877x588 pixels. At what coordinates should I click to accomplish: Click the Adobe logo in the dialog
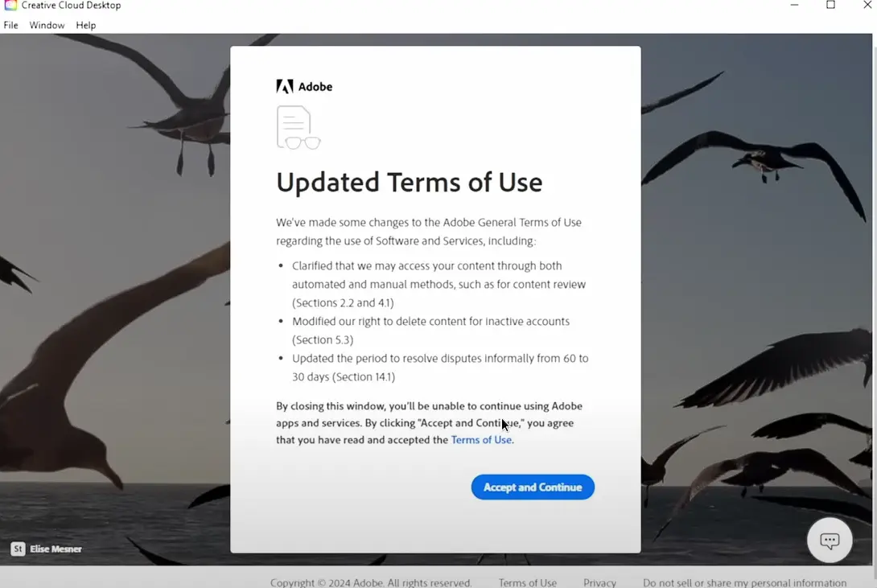pyautogui.click(x=304, y=86)
